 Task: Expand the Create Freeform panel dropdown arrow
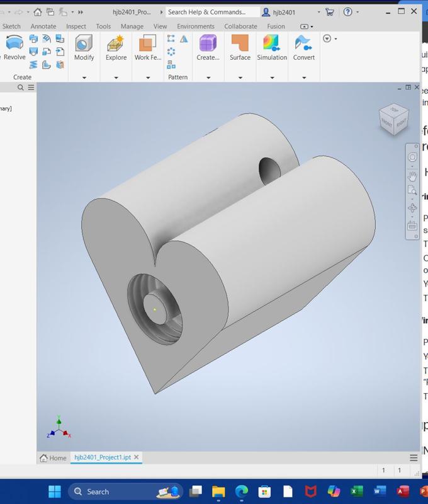(x=208, y=77)
